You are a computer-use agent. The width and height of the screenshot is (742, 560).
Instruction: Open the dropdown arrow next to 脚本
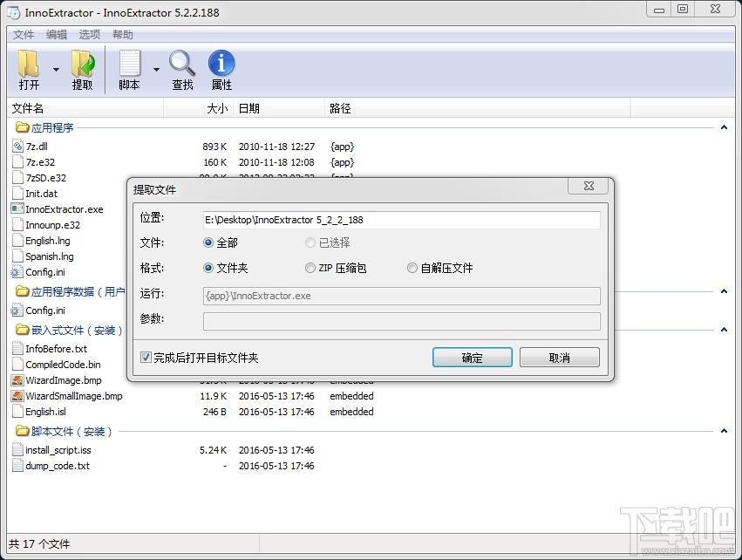pos(156,70)
